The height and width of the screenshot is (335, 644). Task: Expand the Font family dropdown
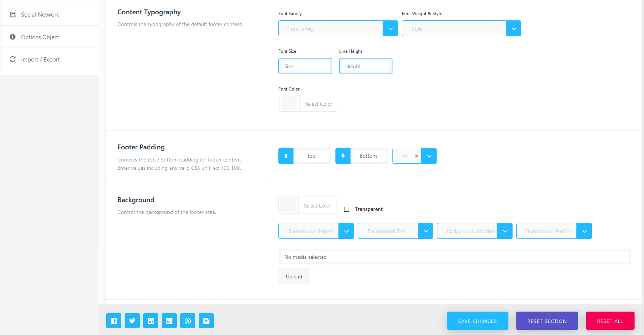coord(390,29)
